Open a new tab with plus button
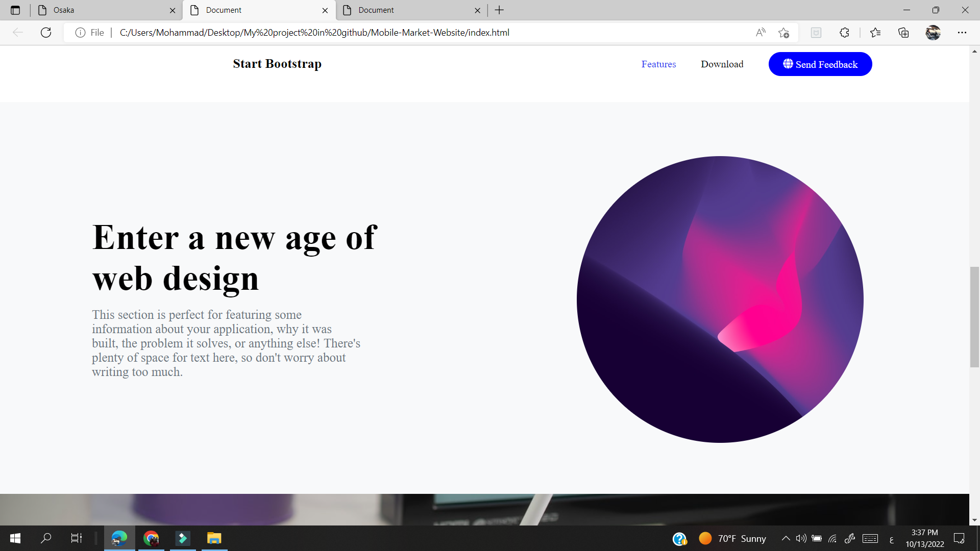This screenshot has width=980, height=551. coord(499,10)
